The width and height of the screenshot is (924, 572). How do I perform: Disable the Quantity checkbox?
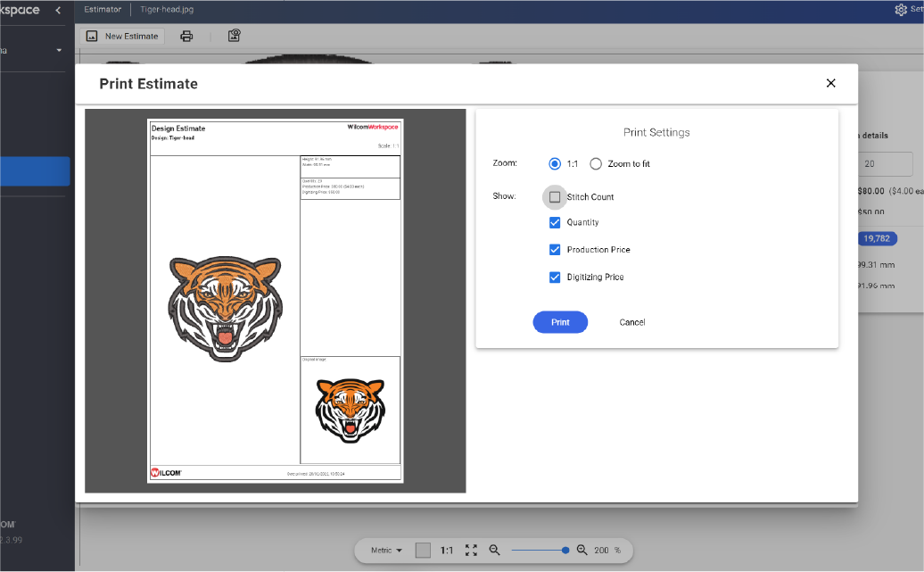[x=555, y=221]
